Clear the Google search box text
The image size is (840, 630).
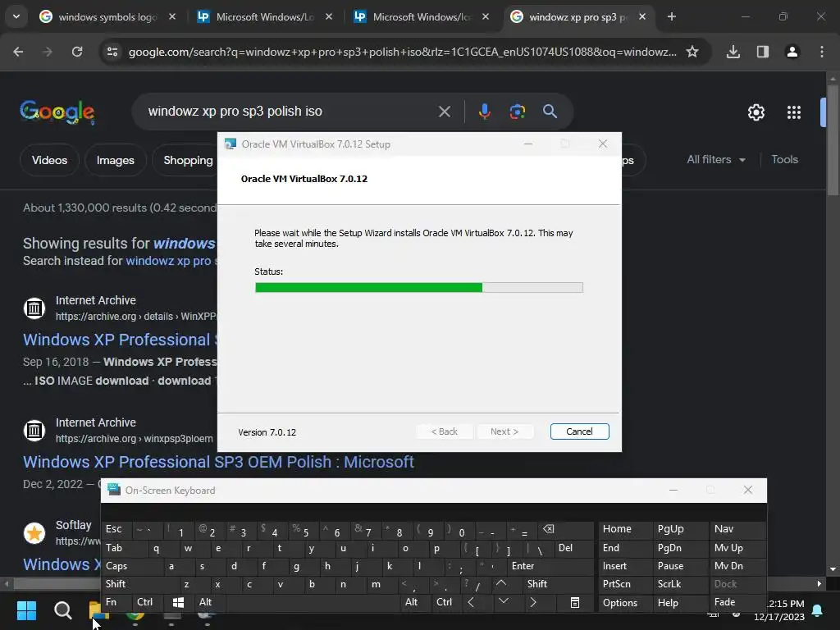[x=444, y=112]
